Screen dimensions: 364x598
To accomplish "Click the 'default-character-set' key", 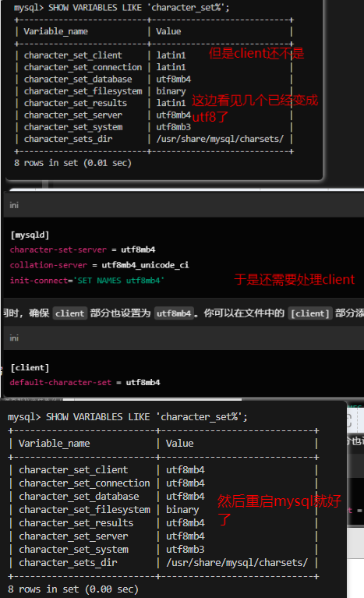I will (x=61, y=383).
